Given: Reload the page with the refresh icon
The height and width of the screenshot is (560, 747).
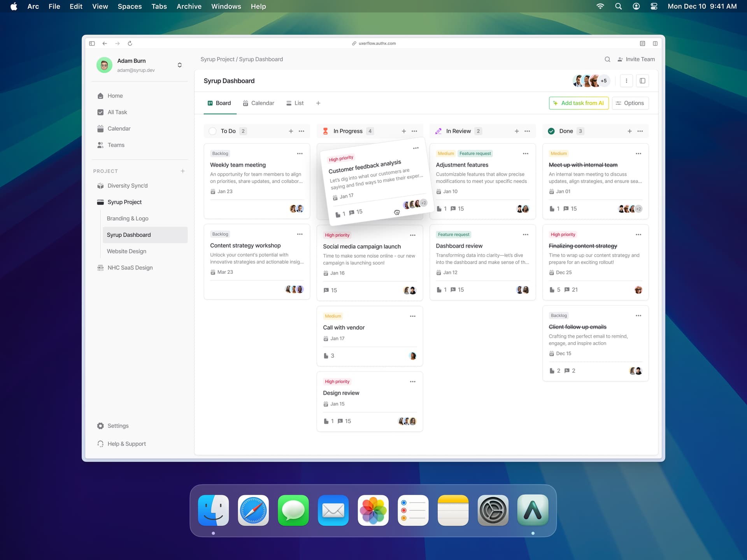Looking at the screenshot, I should click(130, 43).
